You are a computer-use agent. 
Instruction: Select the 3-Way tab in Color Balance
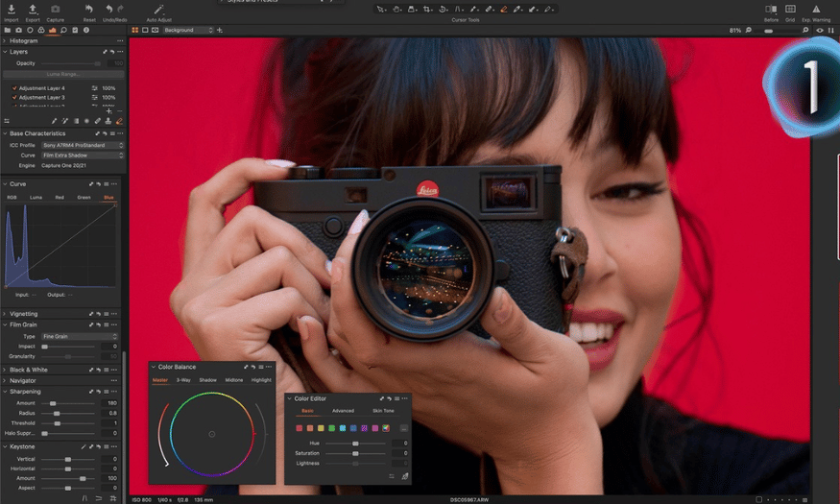(x=183, y=380)
